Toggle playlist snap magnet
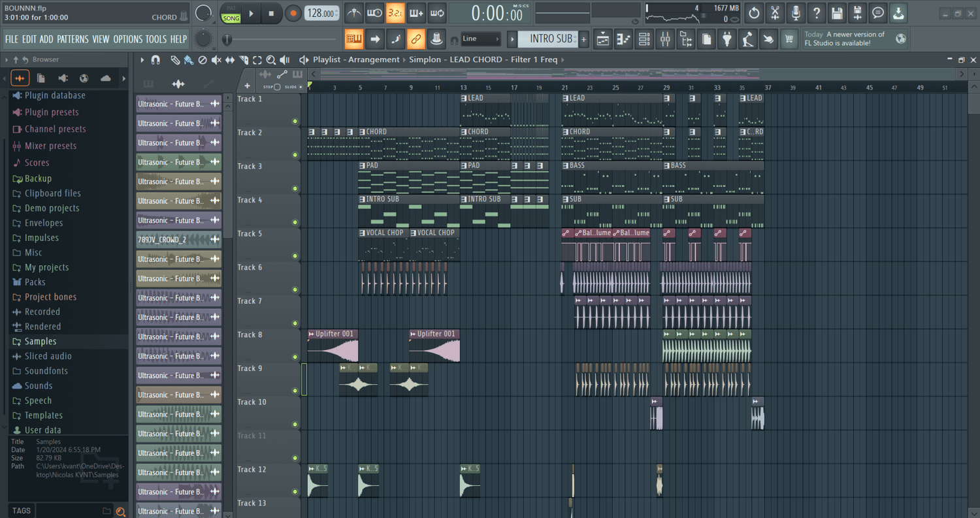Screen dimensions: 980x518 (x=155, y=60)
